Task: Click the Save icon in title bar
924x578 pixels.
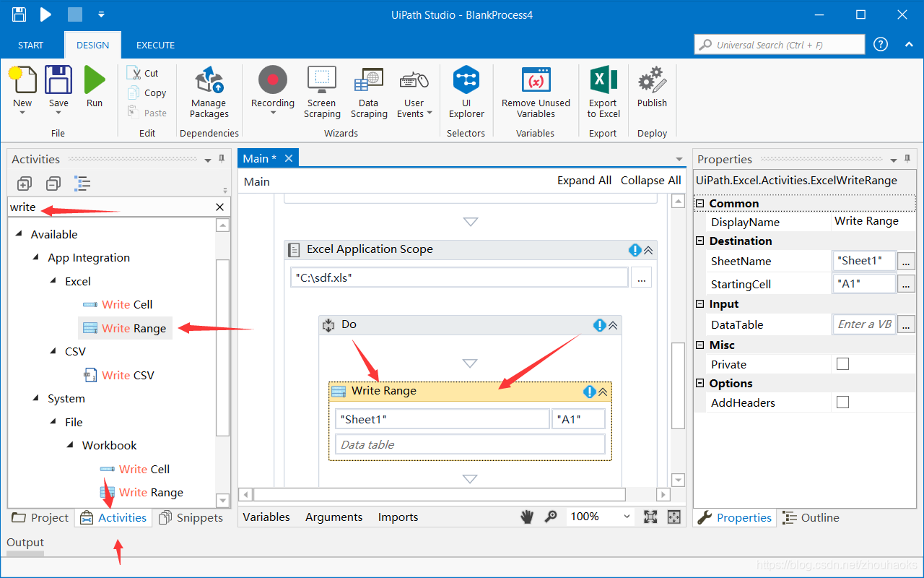Action: pyautogui.click(x=19, y=14)
